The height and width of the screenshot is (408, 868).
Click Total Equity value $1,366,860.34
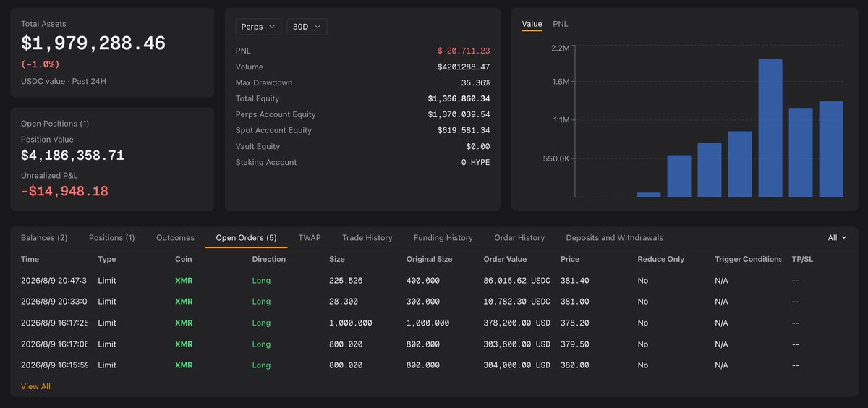tap(459, 98)
